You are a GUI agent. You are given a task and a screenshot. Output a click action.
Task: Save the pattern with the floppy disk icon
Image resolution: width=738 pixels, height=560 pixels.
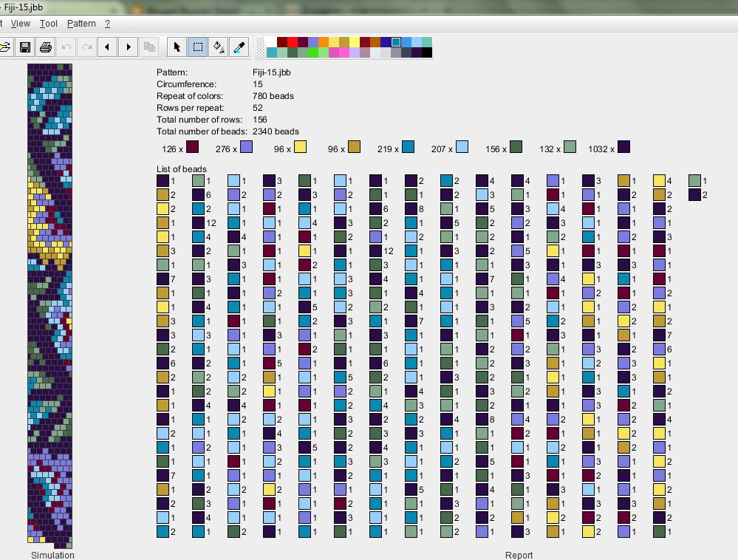(x=25, y=47)
